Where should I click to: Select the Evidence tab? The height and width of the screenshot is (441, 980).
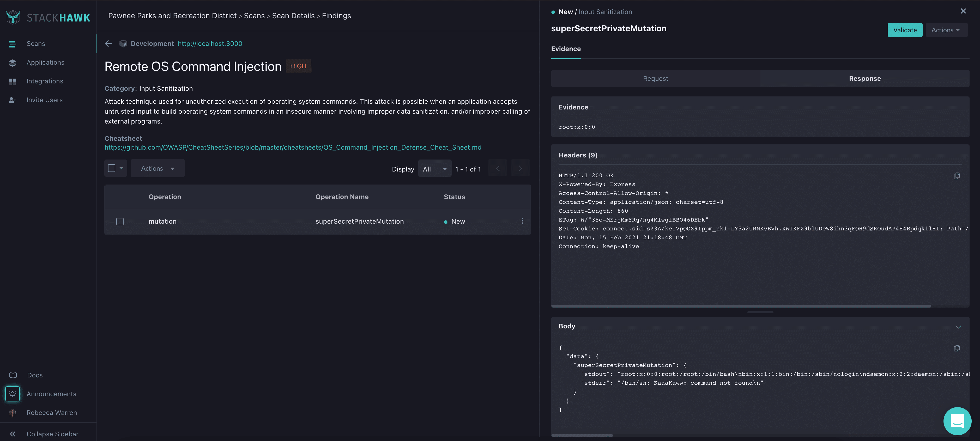pyautogui.click(x=566, y=49)
